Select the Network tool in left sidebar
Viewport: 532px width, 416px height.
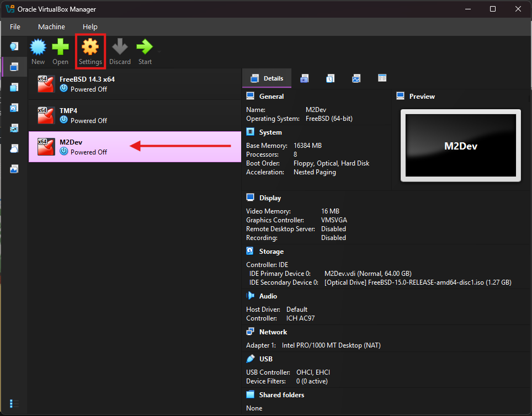(x=14, y=128)
